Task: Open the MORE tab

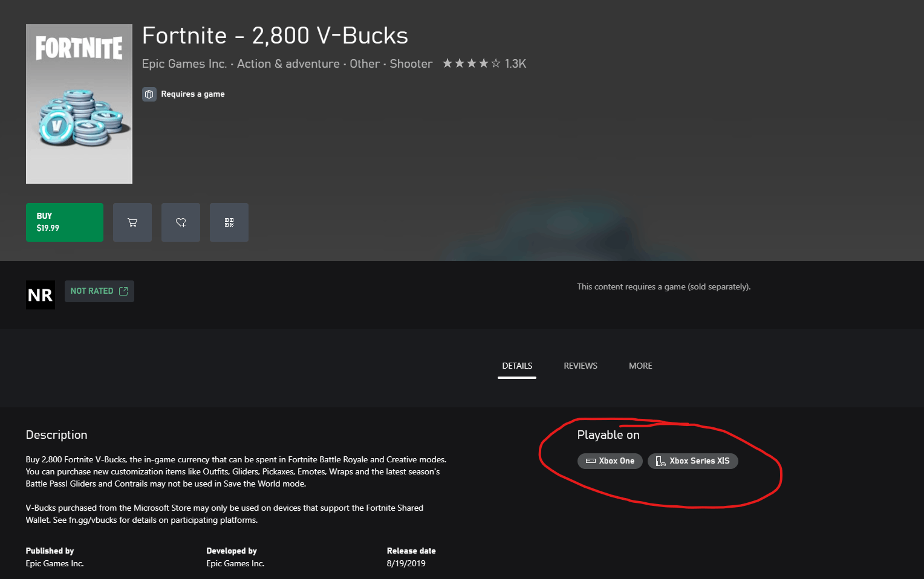Action: pos(640,366)
